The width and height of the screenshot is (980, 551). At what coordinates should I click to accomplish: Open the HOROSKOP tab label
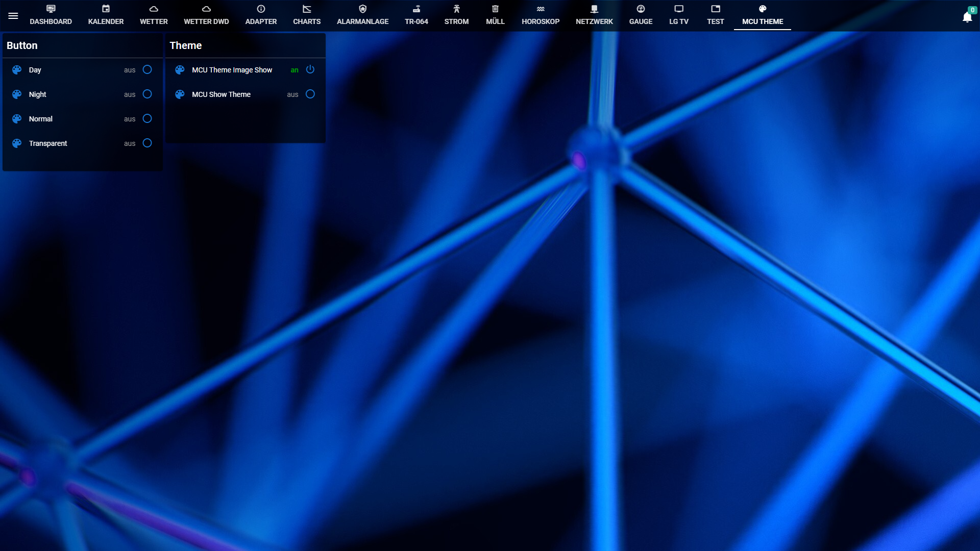coord(541,21)
